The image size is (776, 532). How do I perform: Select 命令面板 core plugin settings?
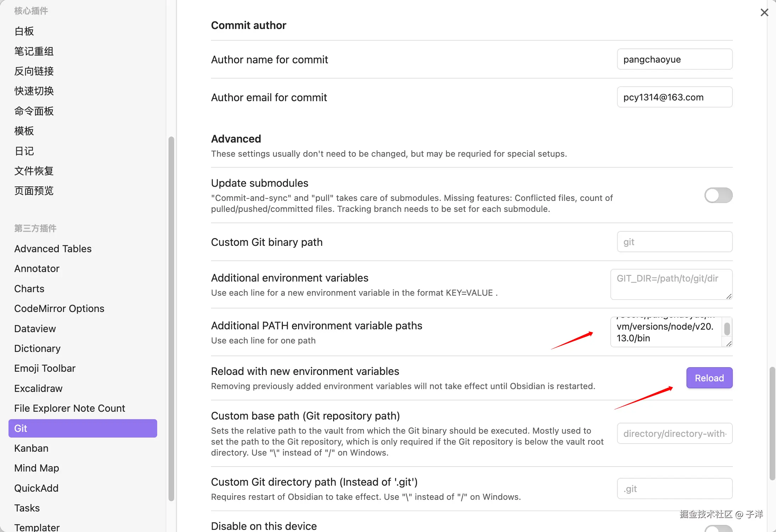click(34, 111)
